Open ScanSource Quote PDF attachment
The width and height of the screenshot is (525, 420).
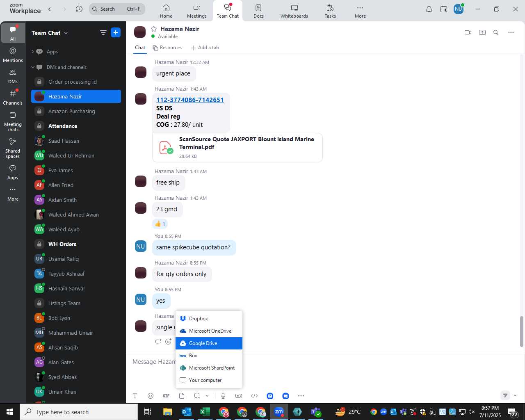click(x=237, y=148)
